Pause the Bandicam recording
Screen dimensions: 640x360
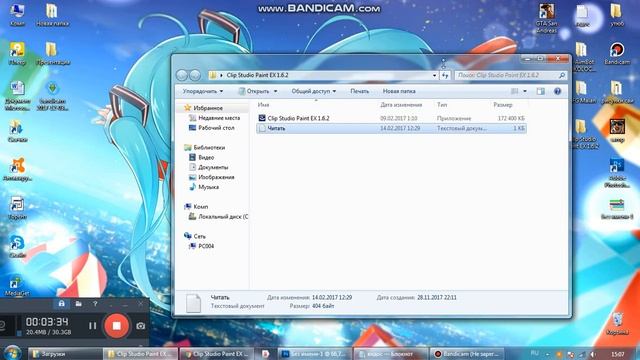[x=93, y=326]
